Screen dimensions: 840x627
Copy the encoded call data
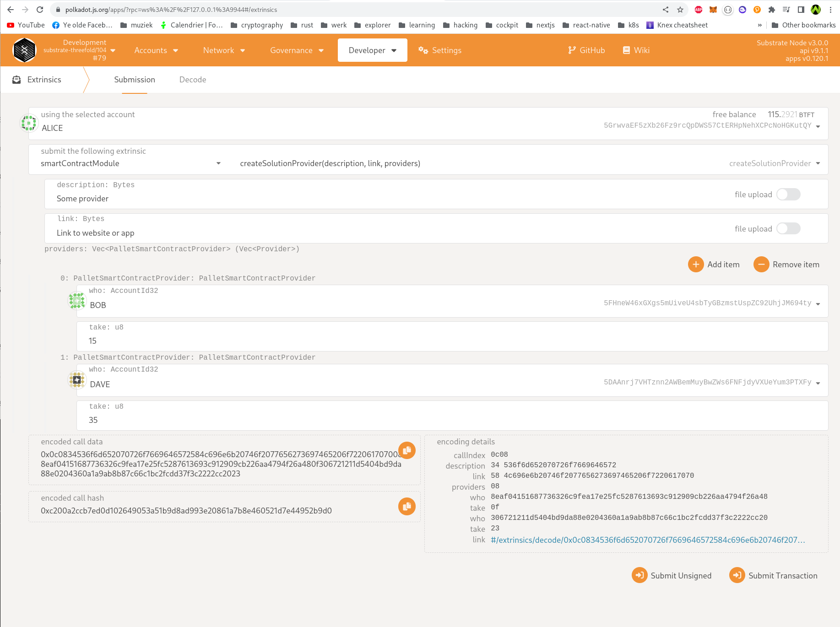[406, 450]
